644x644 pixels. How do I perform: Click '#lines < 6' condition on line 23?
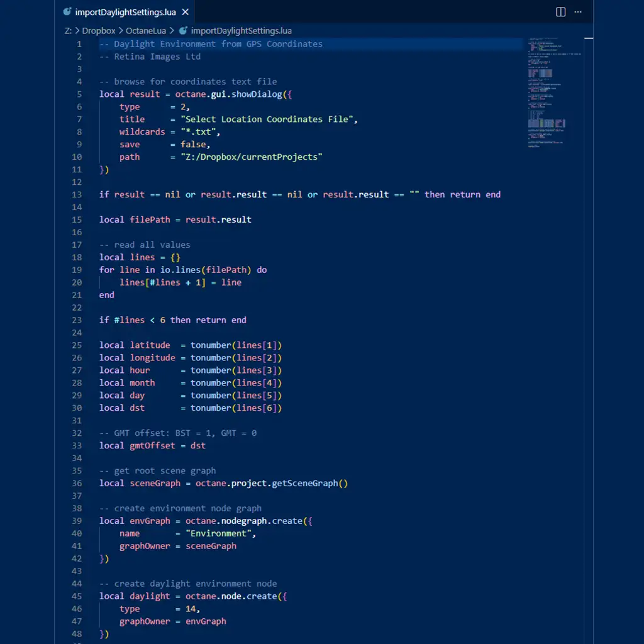[x=140, y=320]
